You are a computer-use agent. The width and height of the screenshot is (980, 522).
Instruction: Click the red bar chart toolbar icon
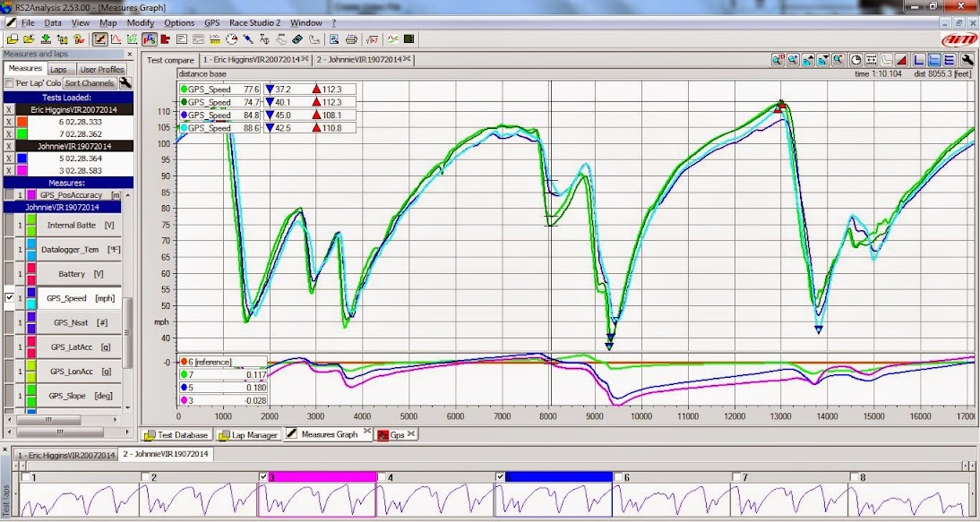[x=166, y=39]
